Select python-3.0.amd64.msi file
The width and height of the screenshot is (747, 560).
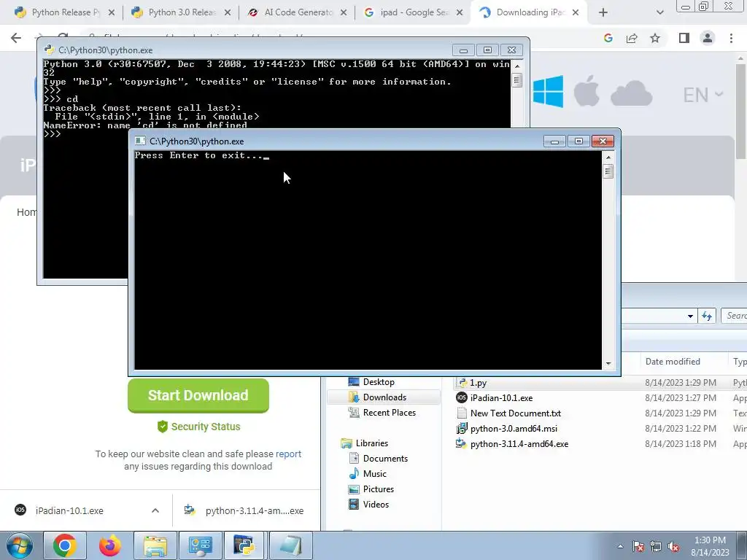[514, 429]
